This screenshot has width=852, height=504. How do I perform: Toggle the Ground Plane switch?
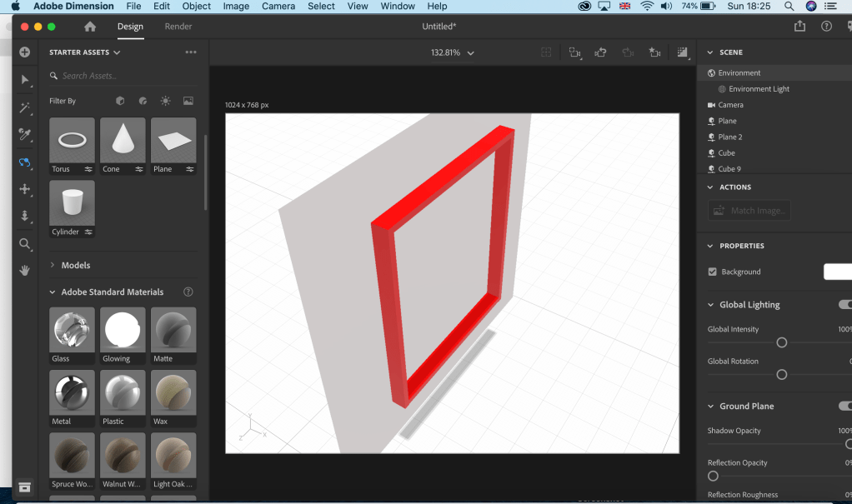844,406
